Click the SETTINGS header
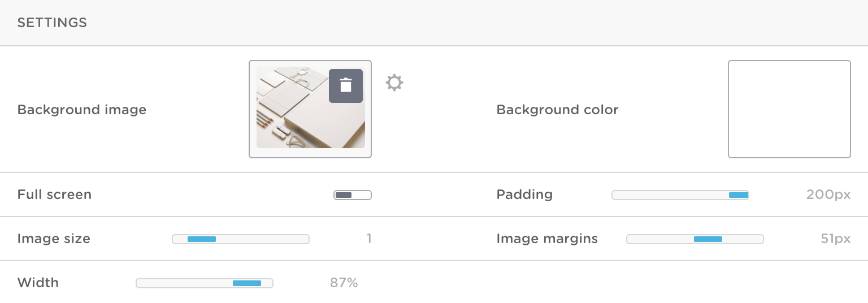868x303 pixels. 52,23
